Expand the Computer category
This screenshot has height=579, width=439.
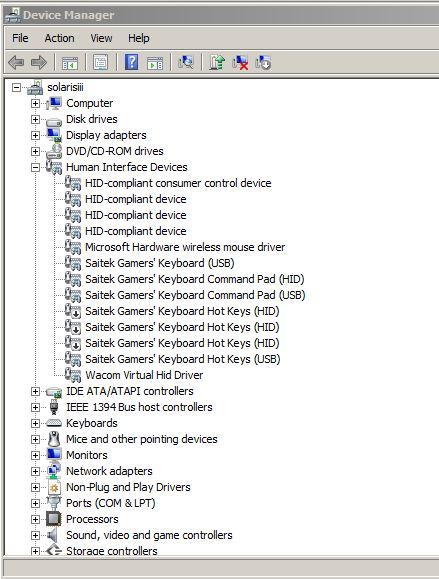coord(35,103)
